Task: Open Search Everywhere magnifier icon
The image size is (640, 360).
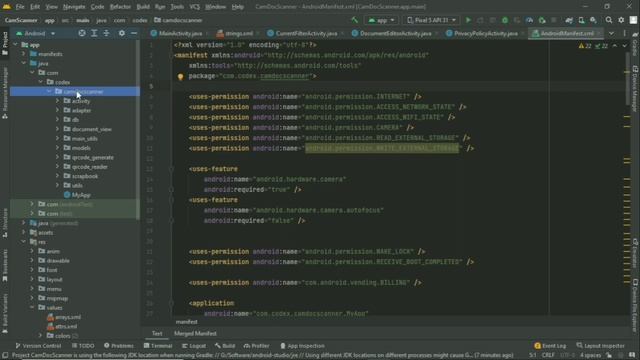Action: click(609, 20)
